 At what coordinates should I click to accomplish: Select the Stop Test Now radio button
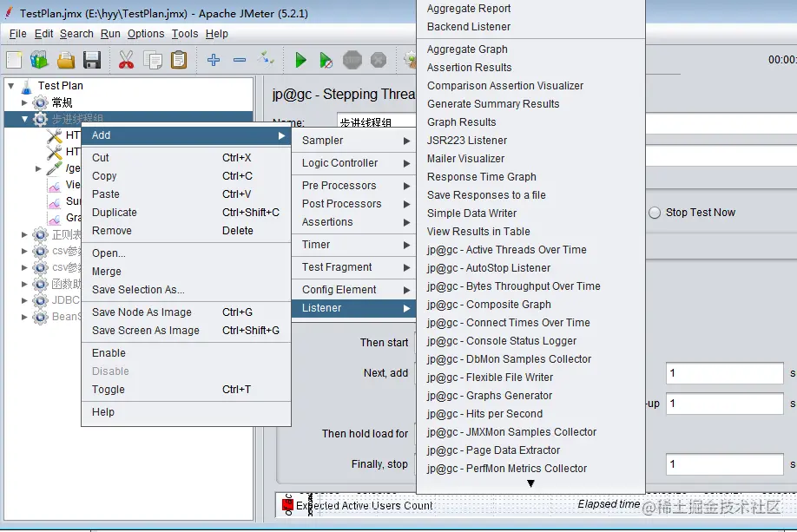tap(655, 213)
